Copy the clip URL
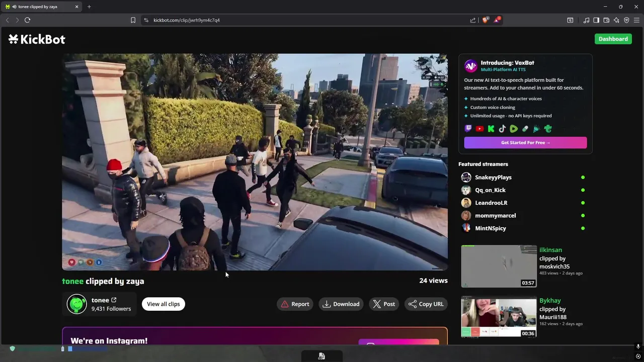 [x=426, y=304]
